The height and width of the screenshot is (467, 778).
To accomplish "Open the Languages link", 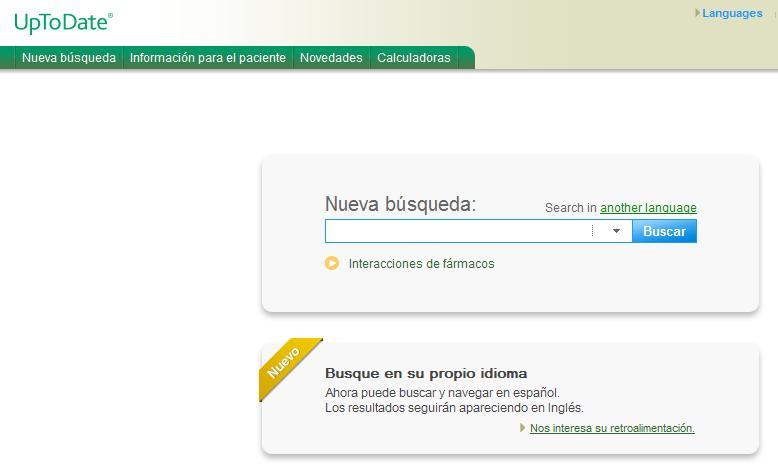I will point(732,14).
